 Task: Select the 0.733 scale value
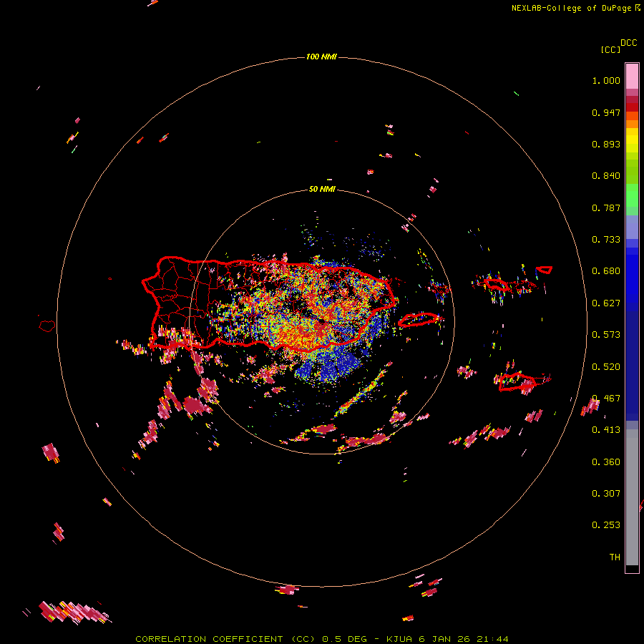point(606,240)
